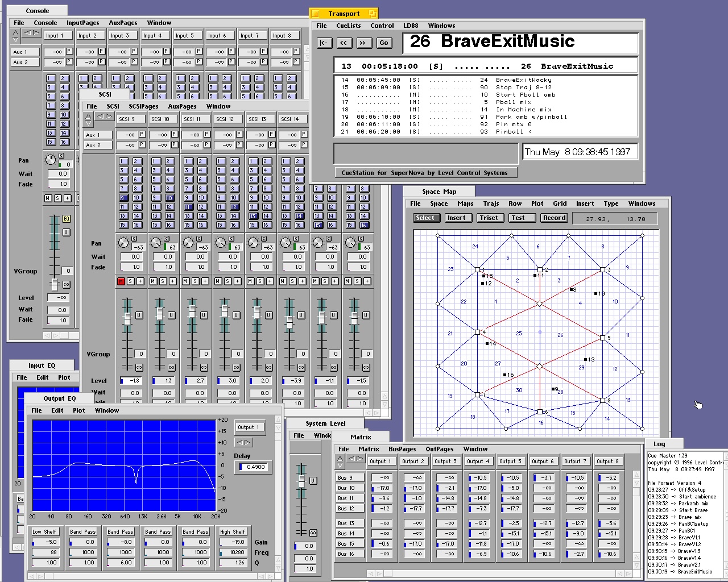728x582 pixels.
Task: Click the return-to-start button in Transport
Action: [324, 43]
